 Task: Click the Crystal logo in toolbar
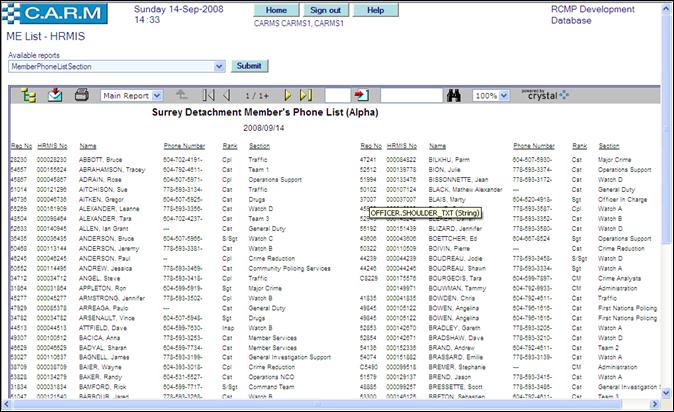(545, 95)
